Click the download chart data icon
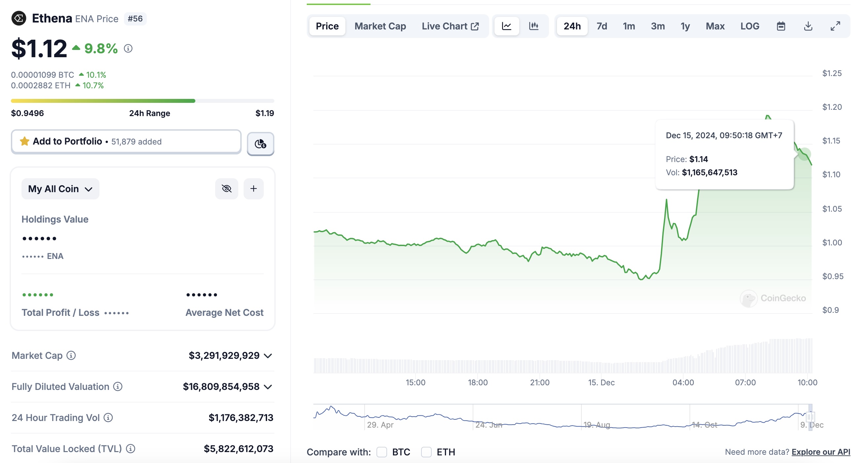This screenshot has width=868, height=463. (808, 26)
